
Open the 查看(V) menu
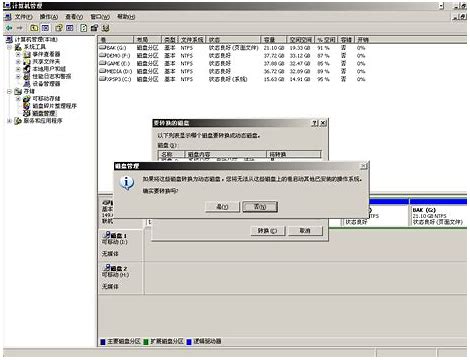click(x=74, y=17)
